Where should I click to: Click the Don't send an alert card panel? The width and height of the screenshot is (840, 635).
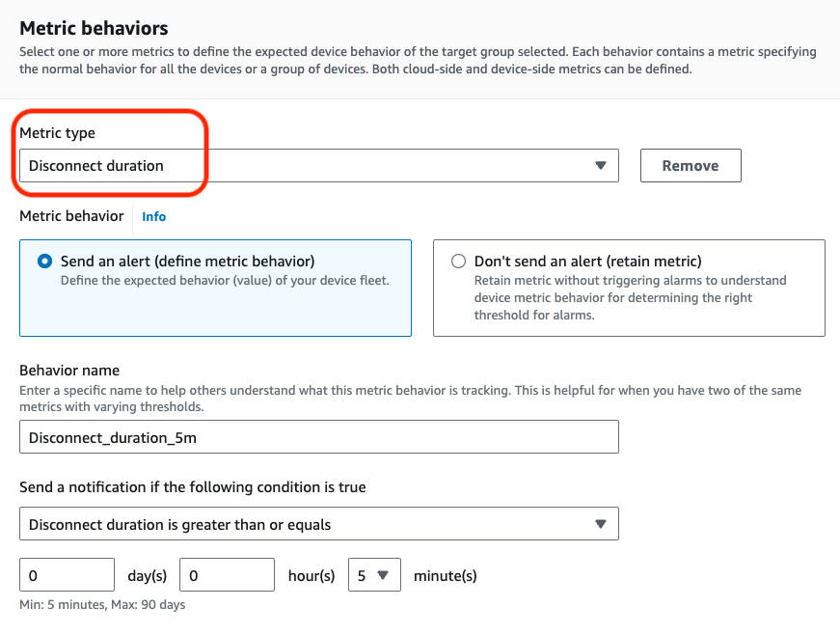629,288
